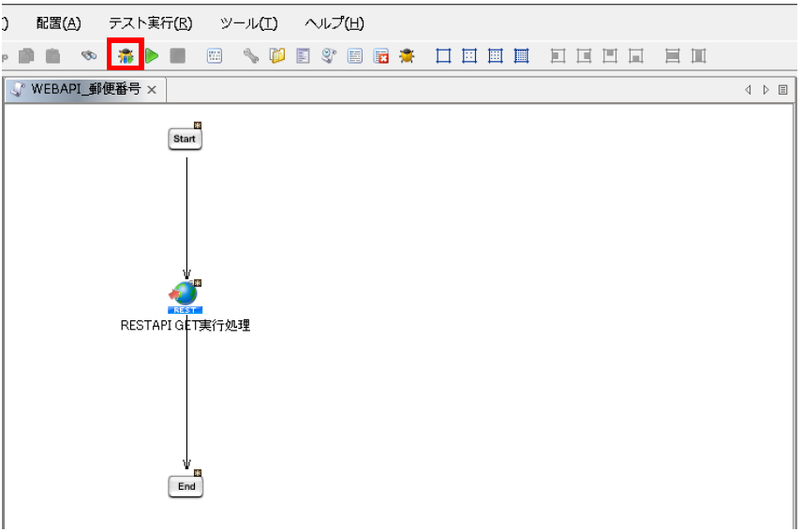802x532 pixels.
Task: Close the WEBAPI_郵便番号 tab
Action: pyautogui.click(x=152, y=90)
